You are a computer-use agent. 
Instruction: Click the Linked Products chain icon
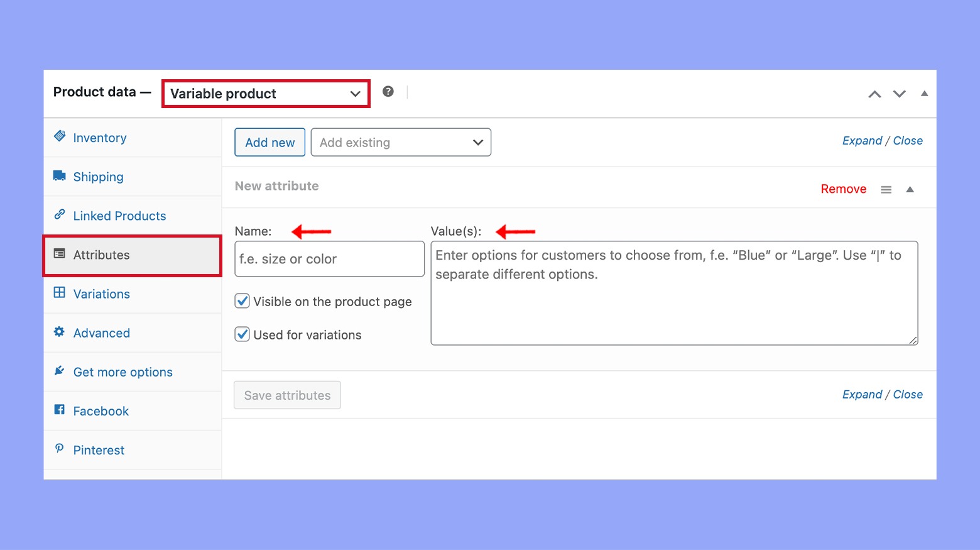60,214
